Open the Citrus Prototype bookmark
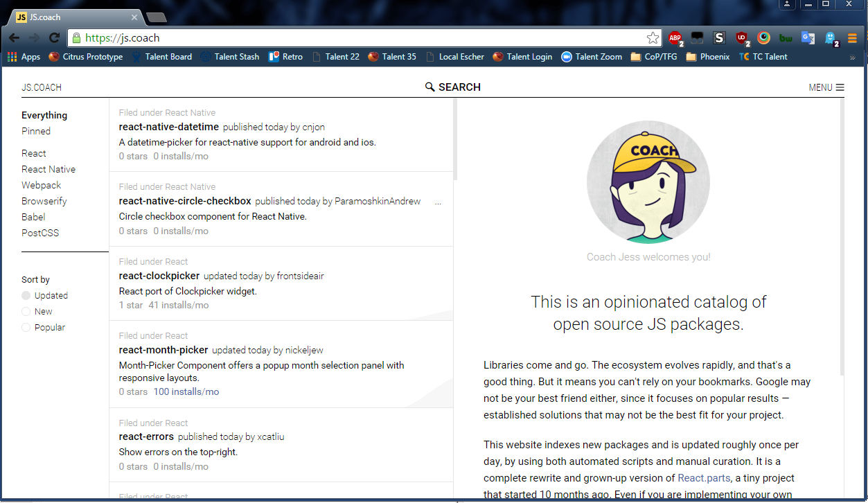The width and height of the screenshot is (868, 503). tap(86, 57)
